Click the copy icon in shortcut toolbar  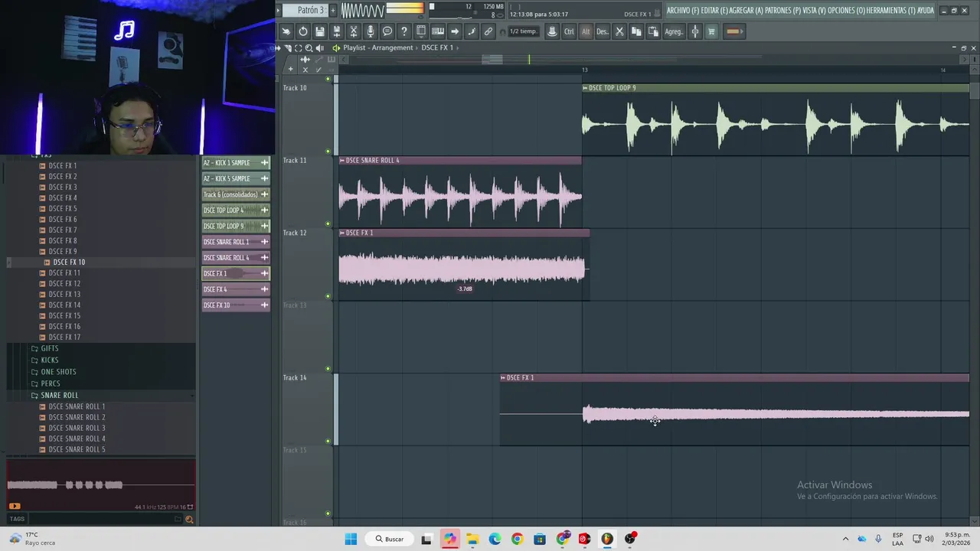[x=635, y=31]
